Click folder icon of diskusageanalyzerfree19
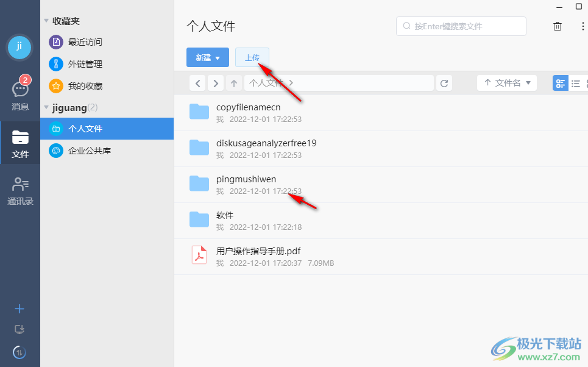Screen dimensions: 588x367 pyautogui.click(x=199, y=148)
